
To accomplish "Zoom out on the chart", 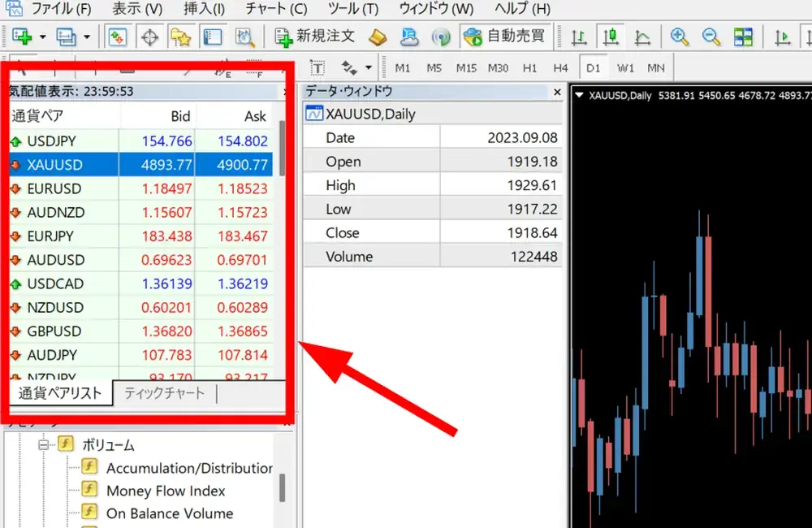I will [x=710, y=37].
